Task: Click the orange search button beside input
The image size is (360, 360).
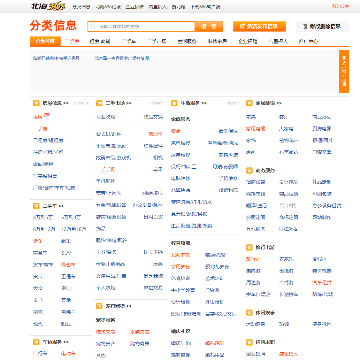Action: (x=209, y=26)
